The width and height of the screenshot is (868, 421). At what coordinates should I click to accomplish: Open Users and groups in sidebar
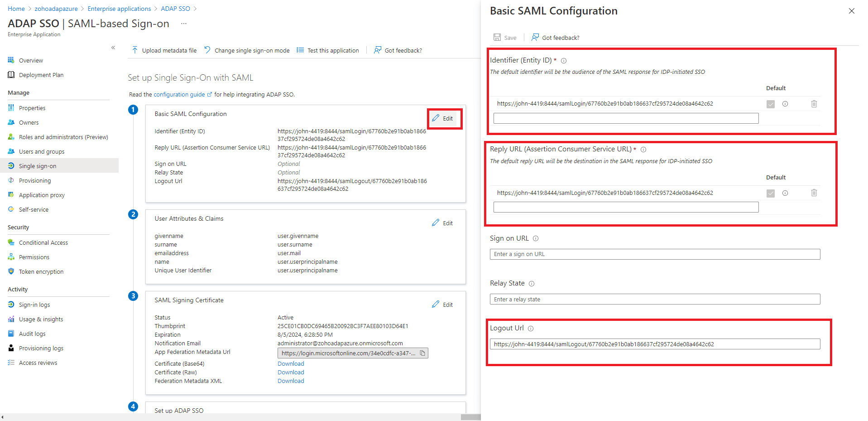42,152
